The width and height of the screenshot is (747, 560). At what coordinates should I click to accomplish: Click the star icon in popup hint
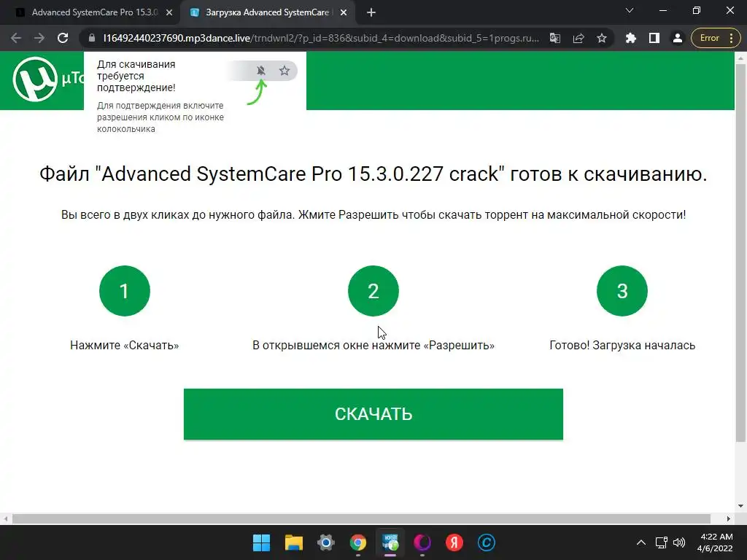[x=285, y=71]
